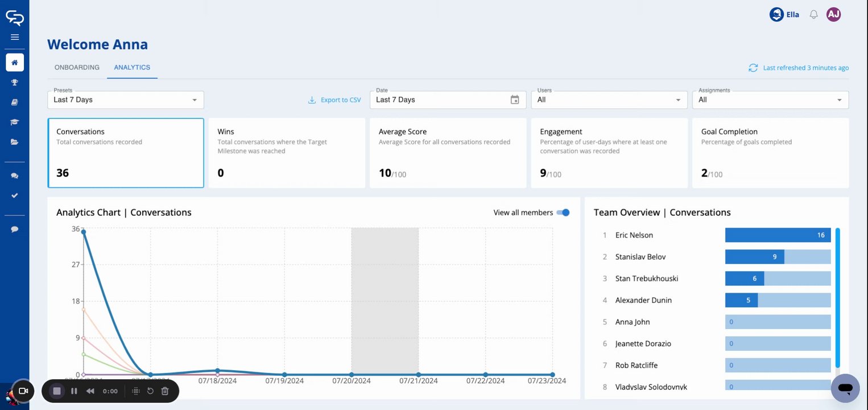Click the Team Overview vertical scrollbar
Viewport: 868px width, 410px height.
837,297
